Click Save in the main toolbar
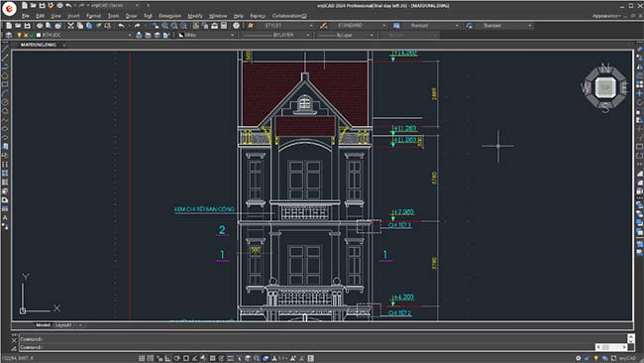The width and height of the screenshot is (644, 363). pos(27,26)
